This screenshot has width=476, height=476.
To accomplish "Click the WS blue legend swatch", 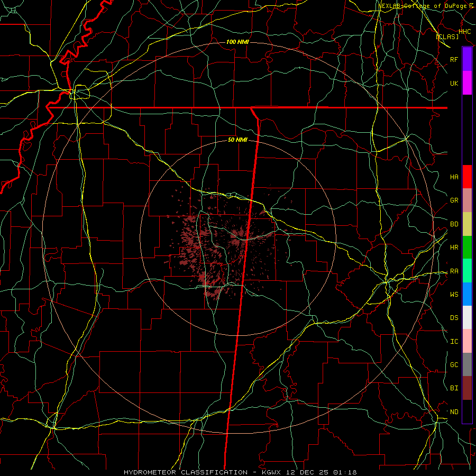I will point(467,294).
